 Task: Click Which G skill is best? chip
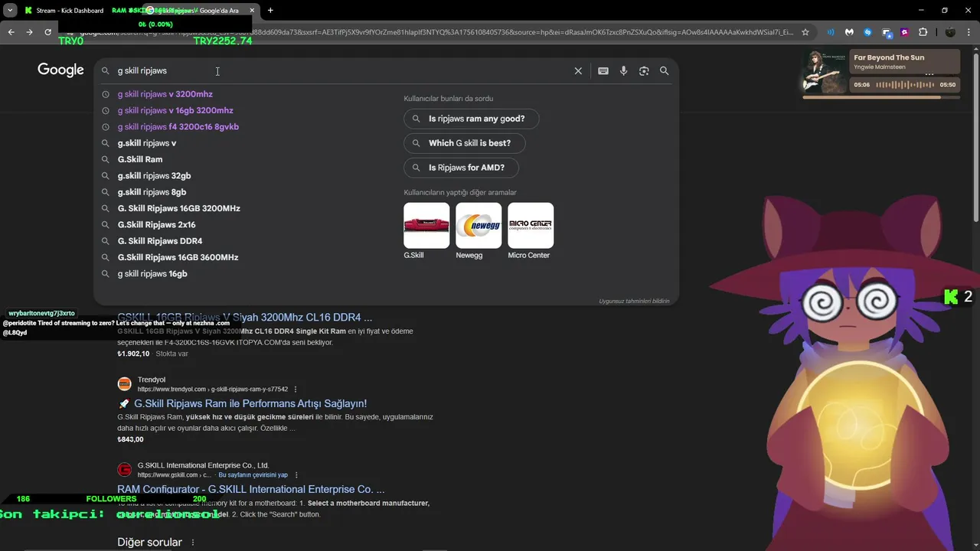464,143
